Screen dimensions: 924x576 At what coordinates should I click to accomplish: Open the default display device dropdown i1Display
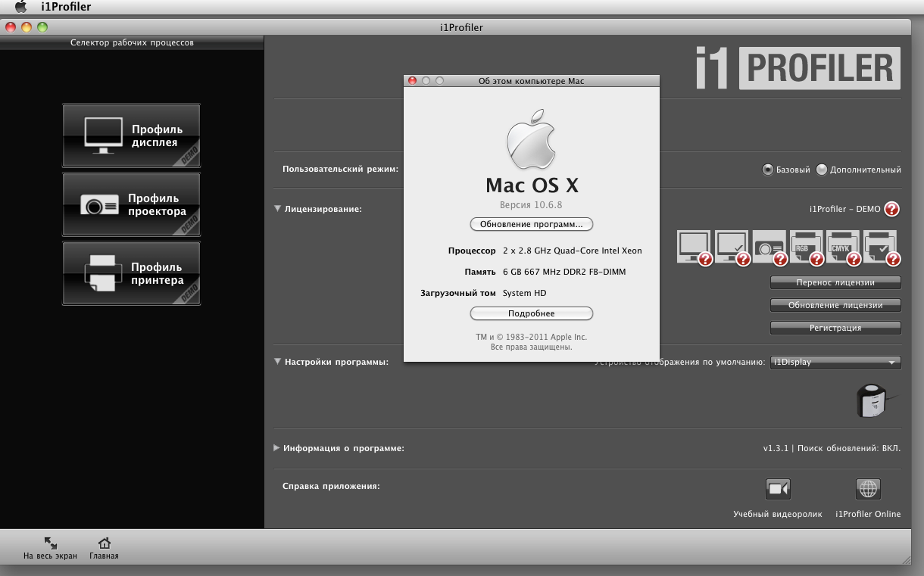coord(835,363)
